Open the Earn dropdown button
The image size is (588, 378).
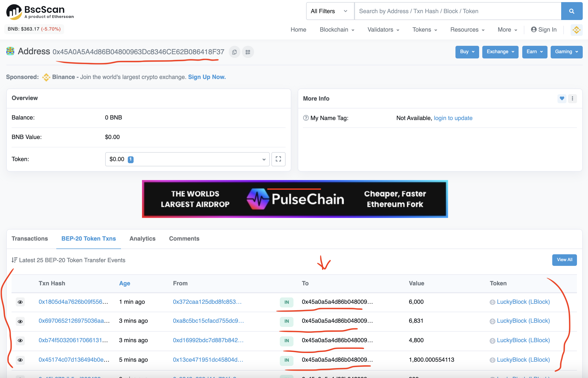click(535, 52)
